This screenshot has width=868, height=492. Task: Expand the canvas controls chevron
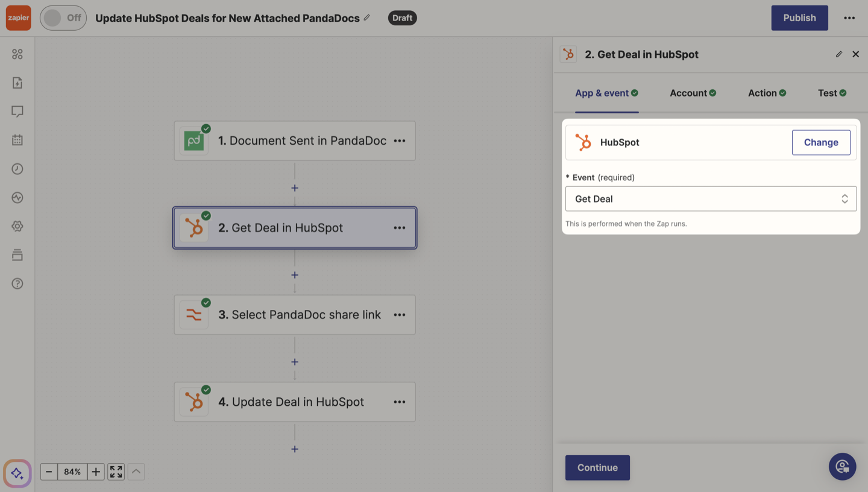point(136,472)
